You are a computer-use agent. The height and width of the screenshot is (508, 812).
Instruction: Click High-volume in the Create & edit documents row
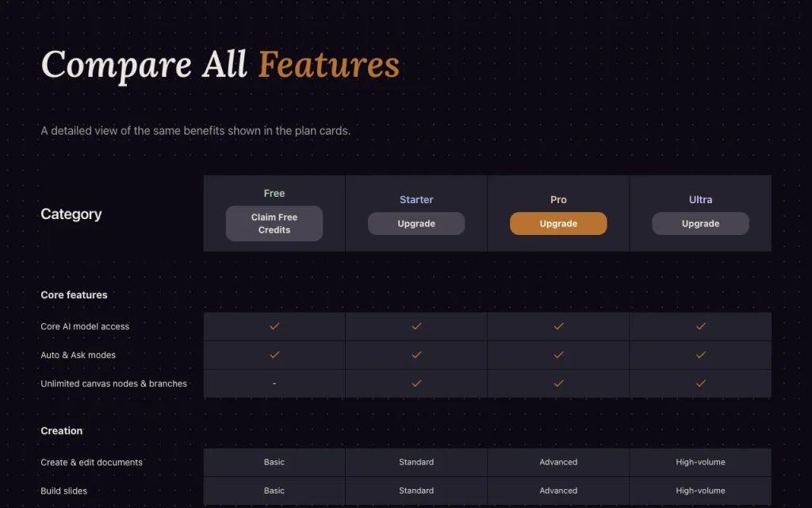(700, 462)
